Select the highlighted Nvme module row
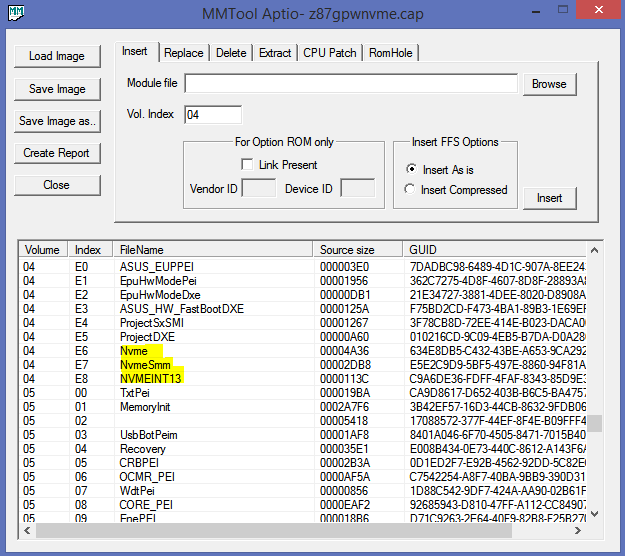The height and width of the screenshot is (556, 625). (303, 351)
